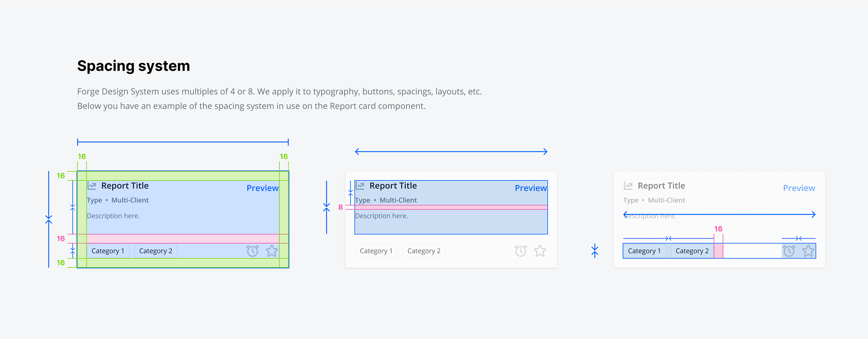Click the alarm clock icon in the right card
Image resolution: width=868 pixels, height=339 pixels.
coord(789,251)
